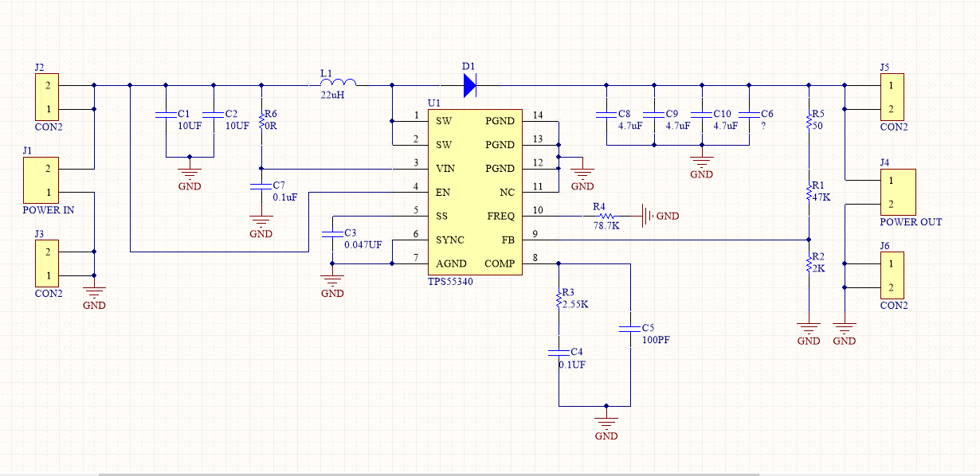
Task: Click the 0.047UF capacitor value
Action: (363, 244)
